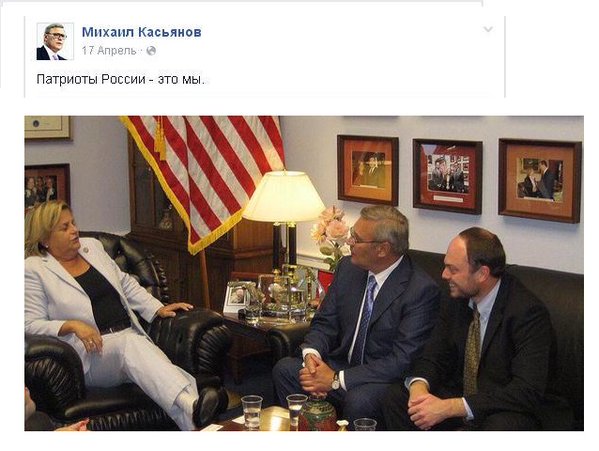Click the middle framed picture on the right wall
The height and width of the screenshot is (451, 599).
click(447, 176)
